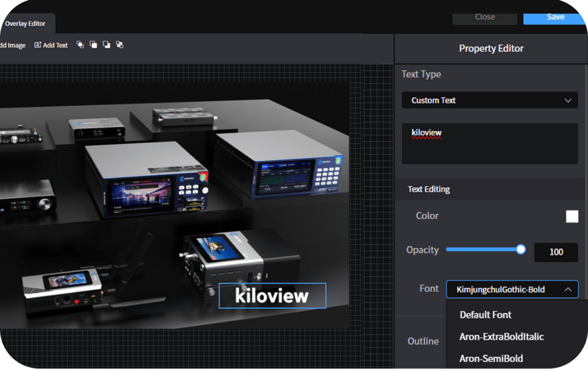This screenshot has width=588, height=369.
Task: Click the Opacity value field showing 100
Action: point(556,252)
